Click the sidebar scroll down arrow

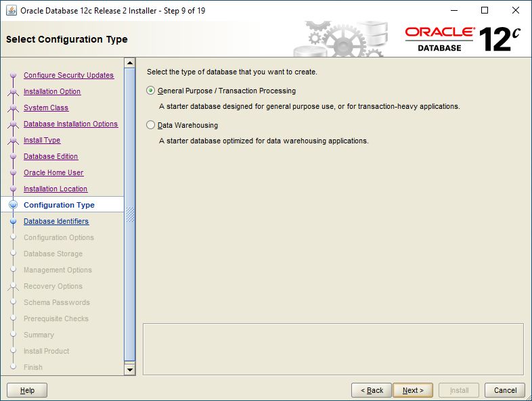click(x=129, y=369)
